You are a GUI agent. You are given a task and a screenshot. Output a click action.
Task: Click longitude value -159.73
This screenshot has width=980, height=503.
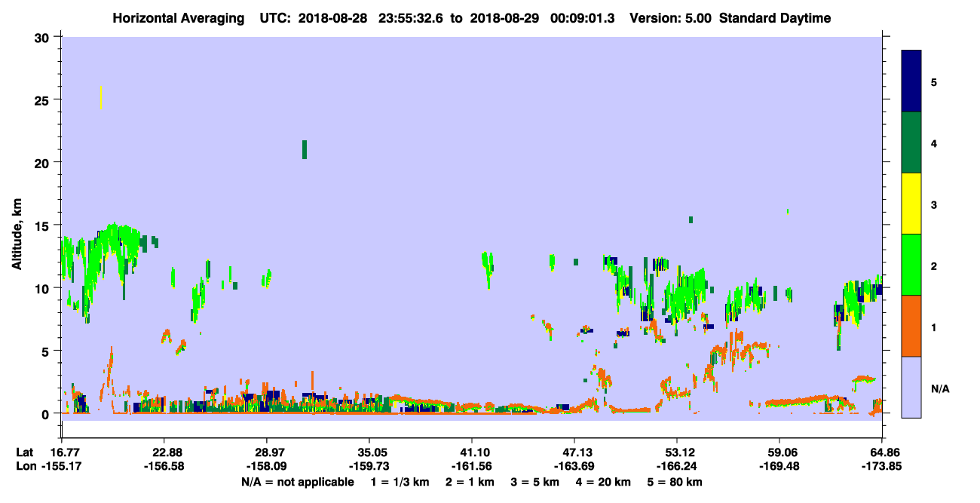click(x=369, y=467)
